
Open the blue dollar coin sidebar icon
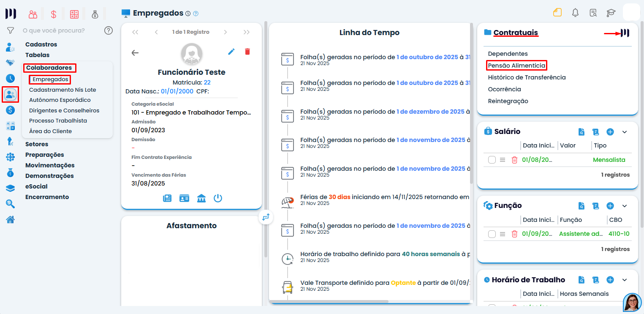11,110
